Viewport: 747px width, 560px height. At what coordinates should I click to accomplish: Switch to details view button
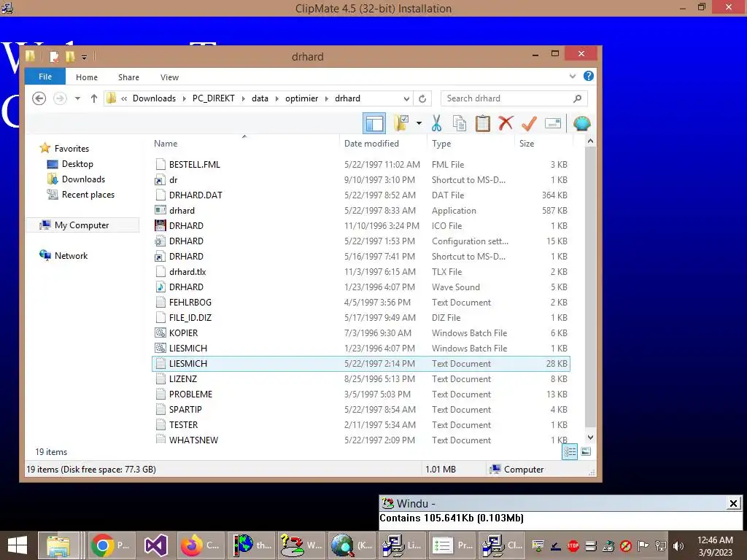pyautogui.click(x=570, y=451)
